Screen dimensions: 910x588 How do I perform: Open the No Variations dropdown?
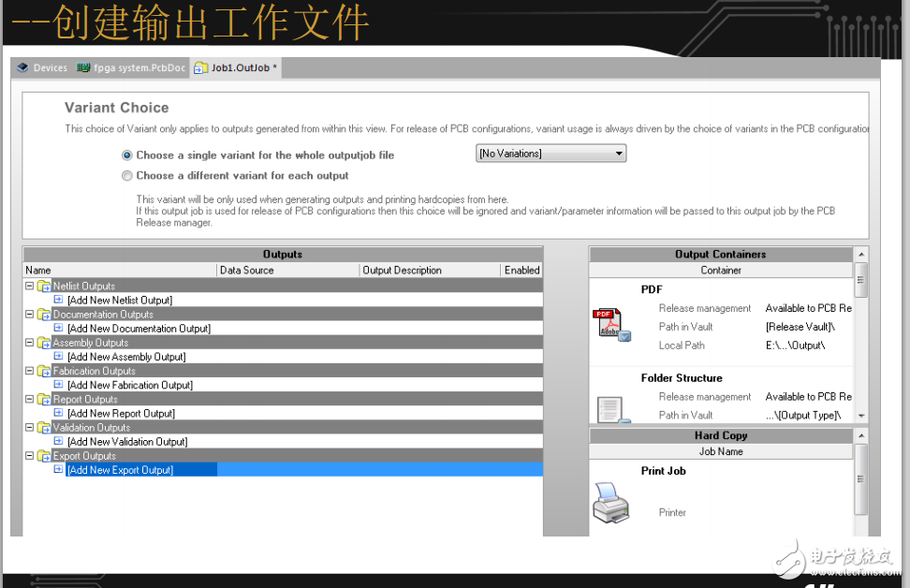pyautogui.click(x=618, y=153)
